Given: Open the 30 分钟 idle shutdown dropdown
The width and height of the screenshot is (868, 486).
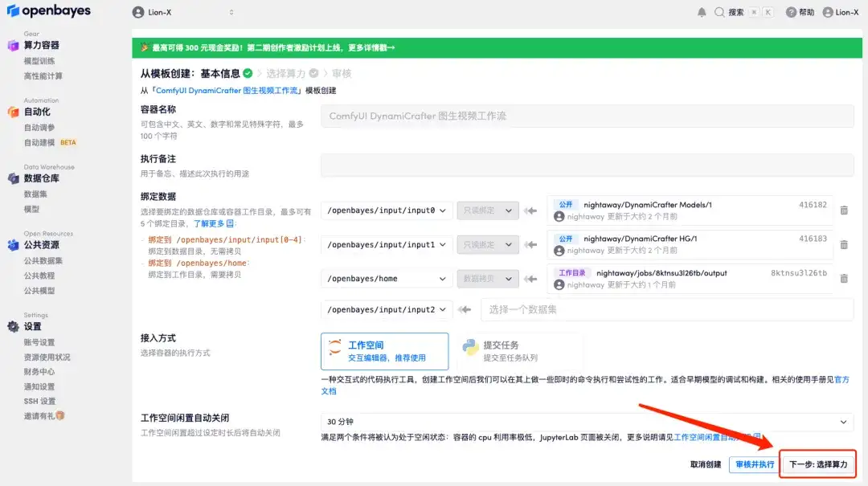Looking at the screenshot, I should tap(587, 422).
